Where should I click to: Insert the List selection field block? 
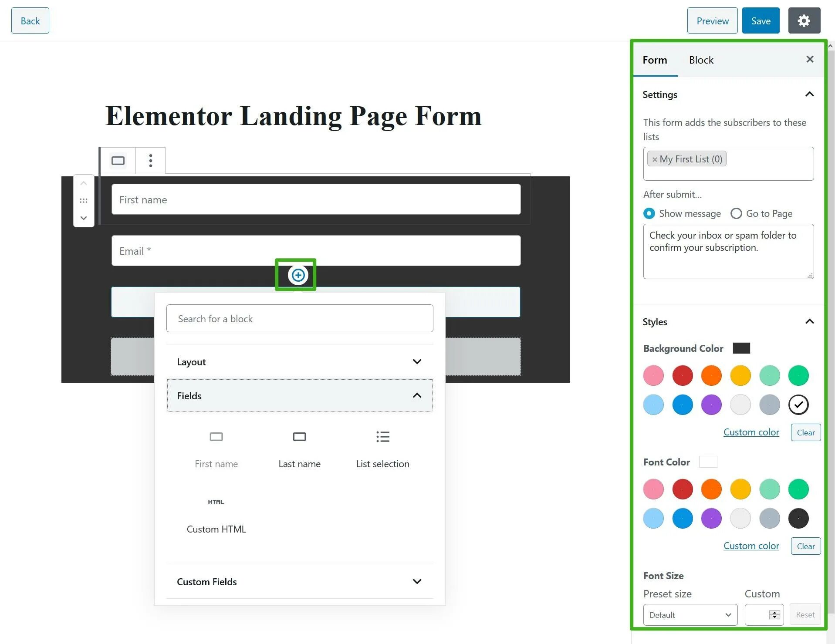[383, 449]
